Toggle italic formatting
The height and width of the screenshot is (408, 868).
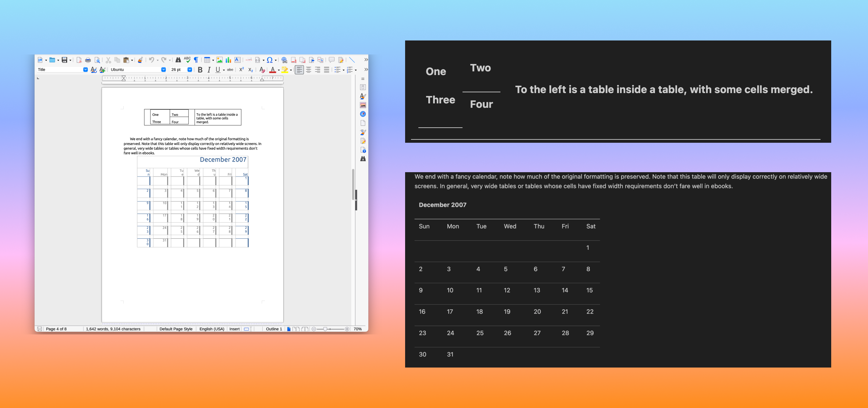coord(209,70)
